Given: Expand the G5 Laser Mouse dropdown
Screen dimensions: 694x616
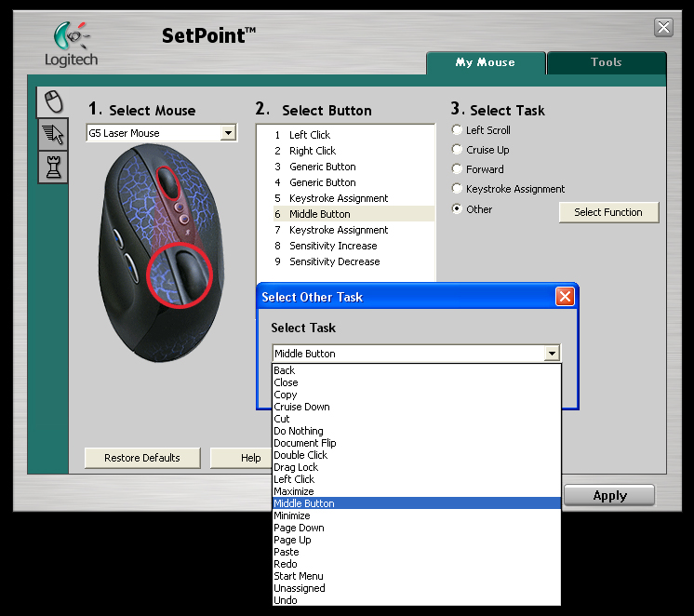Looking at the screenshot, I should [228, 134].
